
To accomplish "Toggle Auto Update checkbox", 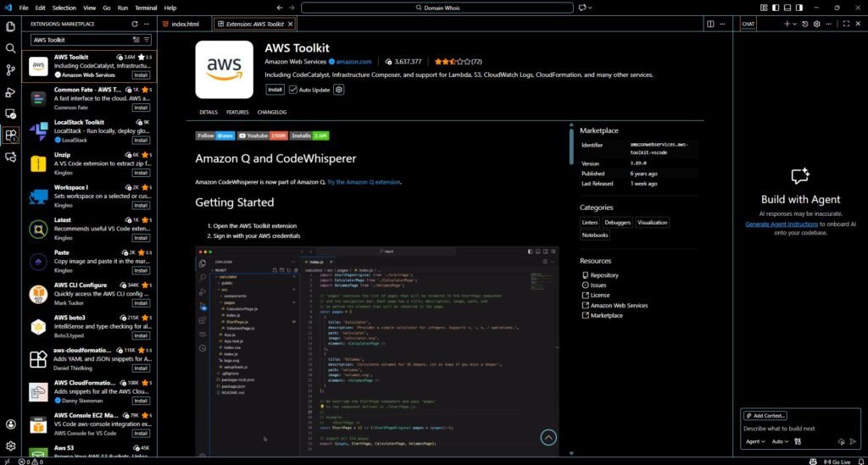I will click(293, 90).
